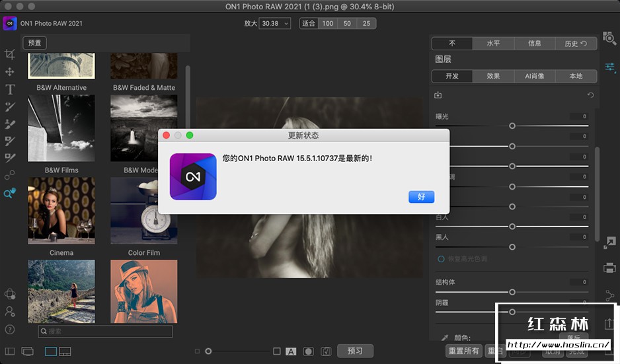This screenshot has height=364, width=620.
Task: Enable the 恢复高光色调 option
Action: (441, 259)
